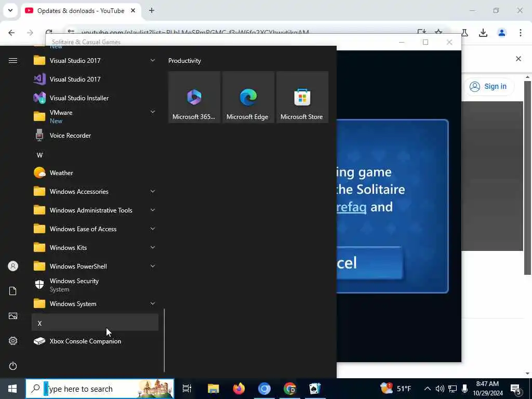Open Solitaire app on taskbar

(315, 389)
